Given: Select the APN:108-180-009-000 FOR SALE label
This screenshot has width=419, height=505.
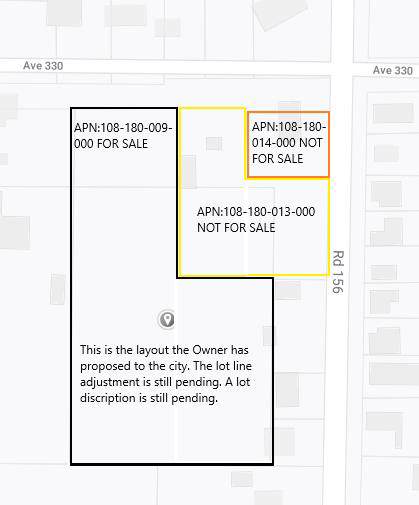Looking at the screenshot, I should point(123,136).
